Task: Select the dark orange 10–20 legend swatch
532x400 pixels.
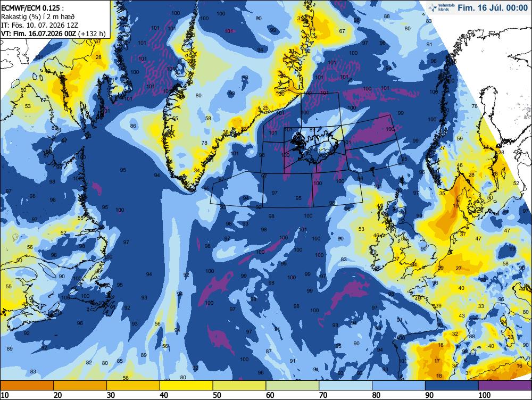Action: (27, 386)
